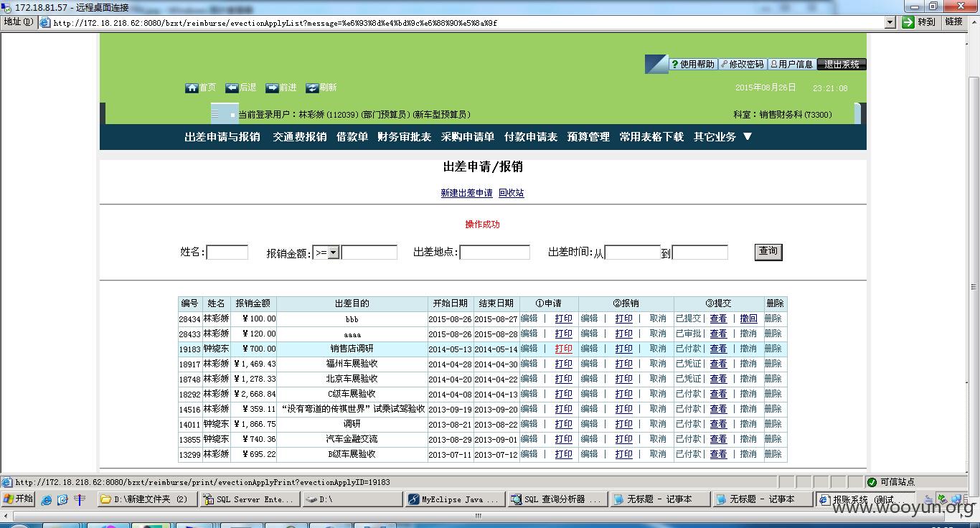Click the 可信站点 trusted sites status icon
The width and height of the screenshot is (980, 528).
click(872, 482)
